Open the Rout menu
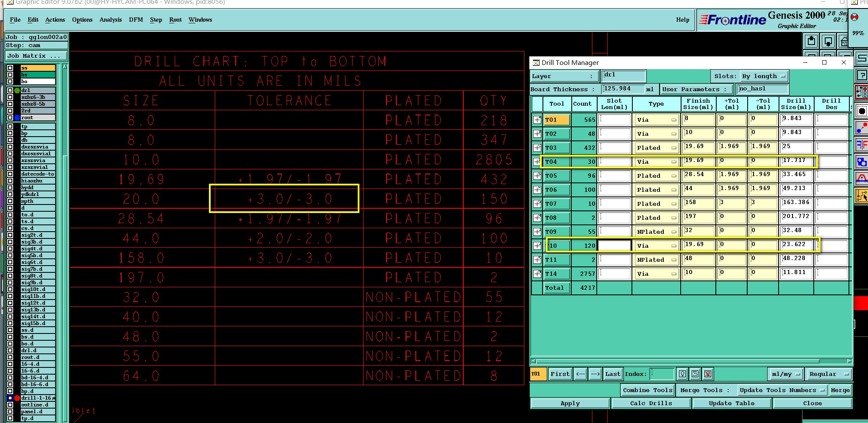Image resolution: width=868 pixels, height=423 pixels. click(175, 20)
